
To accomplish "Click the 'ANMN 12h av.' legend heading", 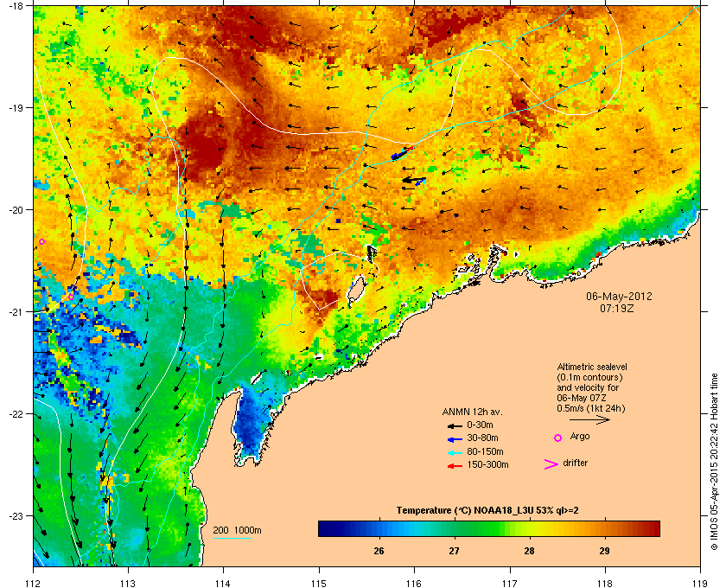I will click(472, 412).
